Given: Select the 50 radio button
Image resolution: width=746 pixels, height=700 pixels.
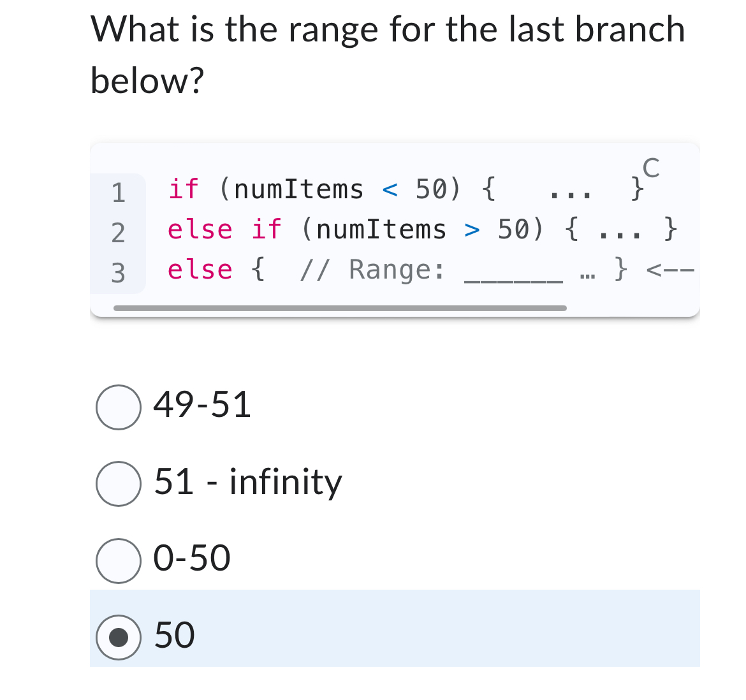Looking at the screenshot, I should (119, 636).
